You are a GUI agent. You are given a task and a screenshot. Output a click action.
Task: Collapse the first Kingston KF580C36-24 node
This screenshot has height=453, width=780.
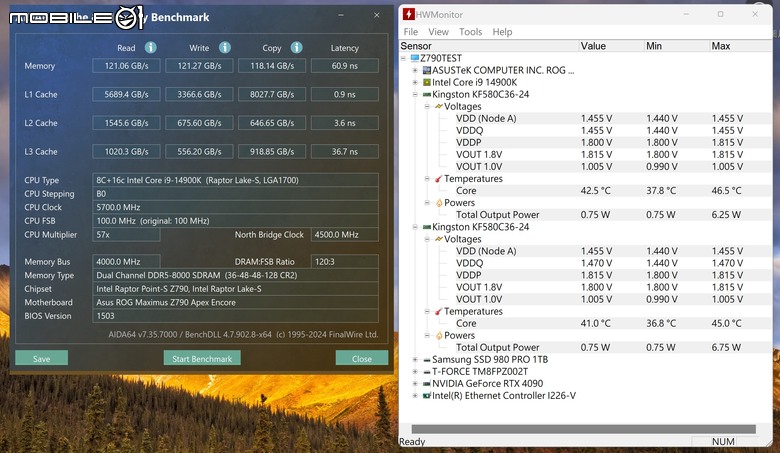415,94
